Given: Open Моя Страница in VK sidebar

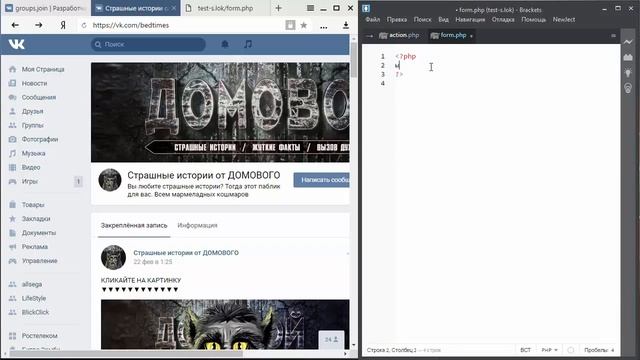Looking at the screenshot, I should click(x=42, y=69).
